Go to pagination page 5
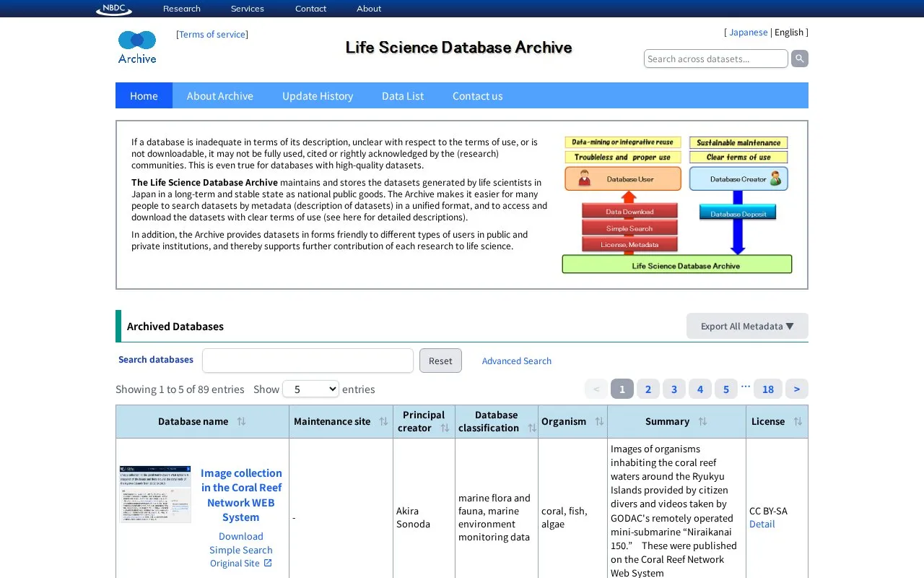The image size is (924, 578). coord(726,389)
